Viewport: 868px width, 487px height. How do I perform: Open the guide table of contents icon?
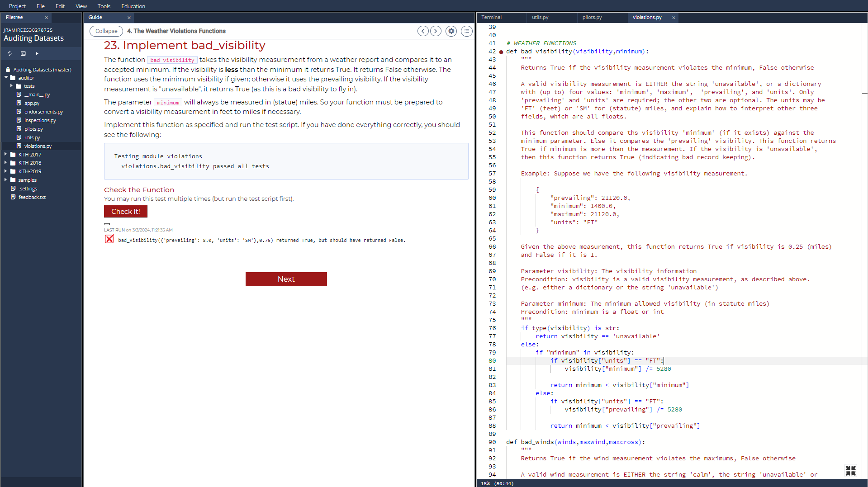coord(466,31)
